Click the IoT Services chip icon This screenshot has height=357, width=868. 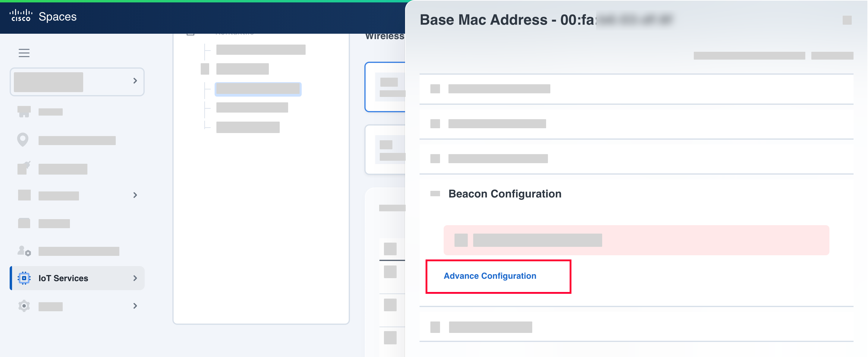24,278
